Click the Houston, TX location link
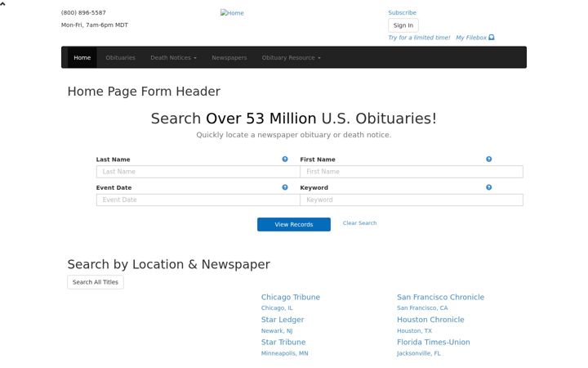Screen dimensions: 588x368 tap(414, 331)
